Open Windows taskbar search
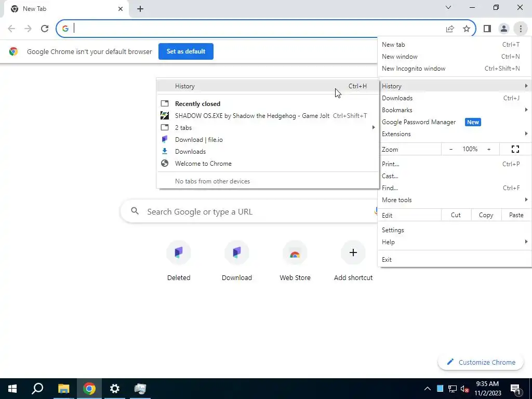 click(37, 389)
